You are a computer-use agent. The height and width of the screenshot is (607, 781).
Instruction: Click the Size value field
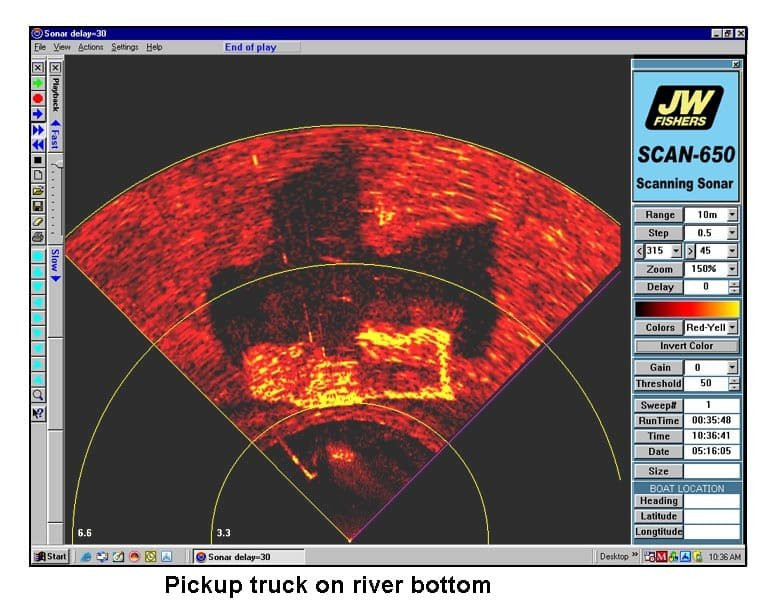coord(711,471)
